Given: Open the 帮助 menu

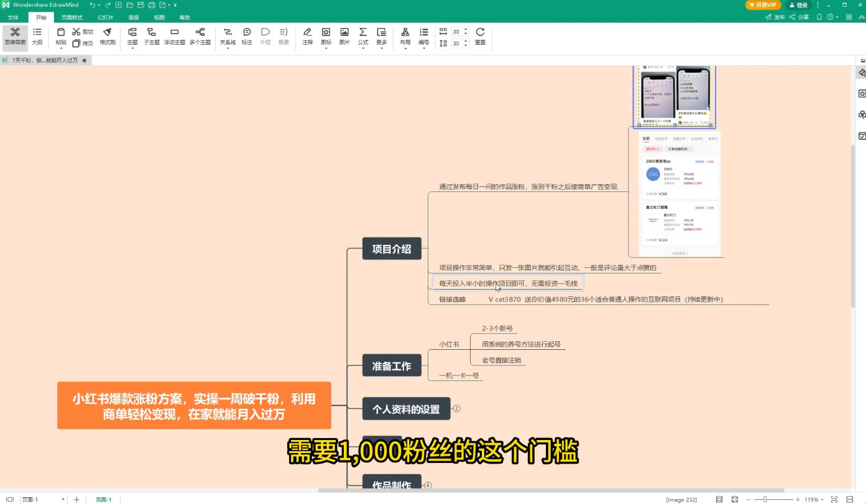Looking at the screenshot, I should point(185,17).
